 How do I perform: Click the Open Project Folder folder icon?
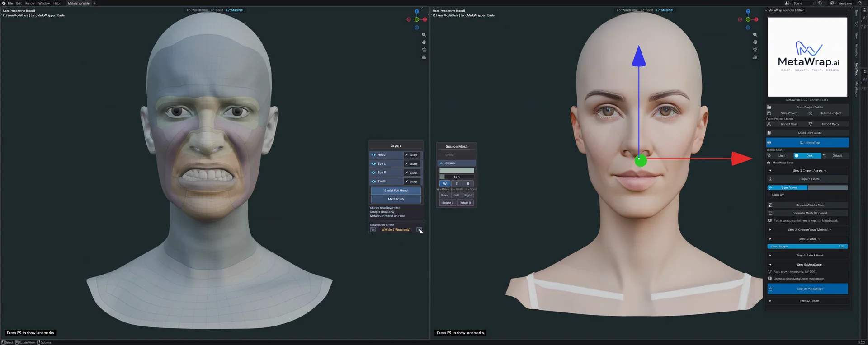[x=769, y=107]
